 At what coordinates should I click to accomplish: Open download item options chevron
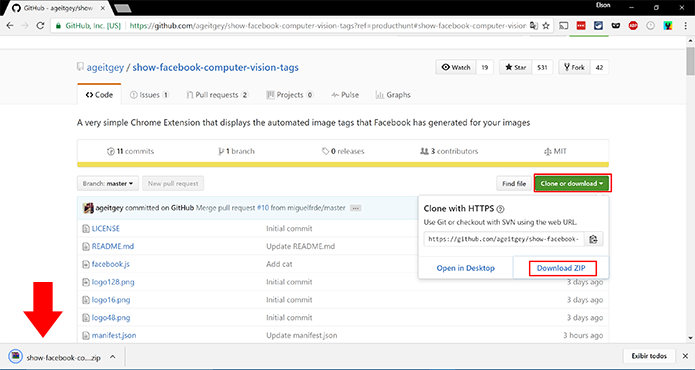[113, 357]
